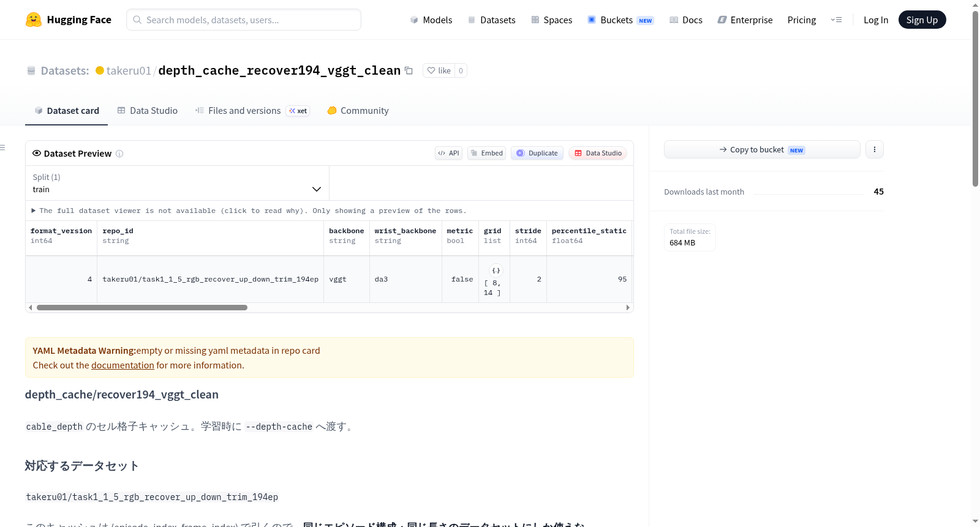Open Buckets in top navigation
Image resolution: width=980 pixels, height=527 pixels.
pos(620,20)
